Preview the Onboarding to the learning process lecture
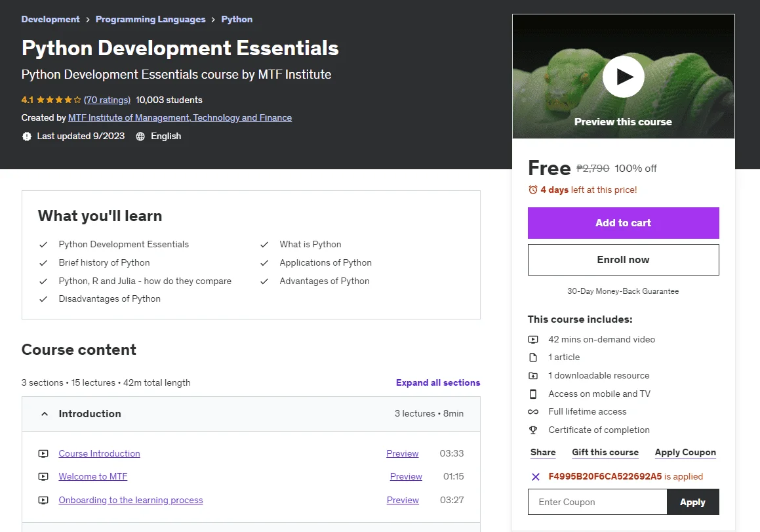The width and height of the screenshot is (760, 532). [403, 500]
